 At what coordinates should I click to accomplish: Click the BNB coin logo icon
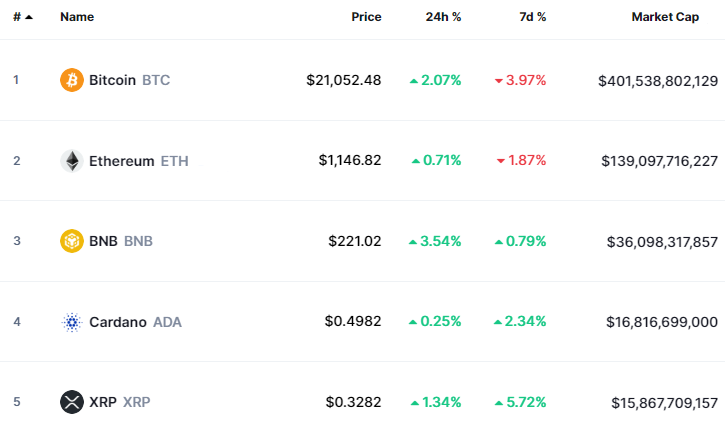point(72,241)
